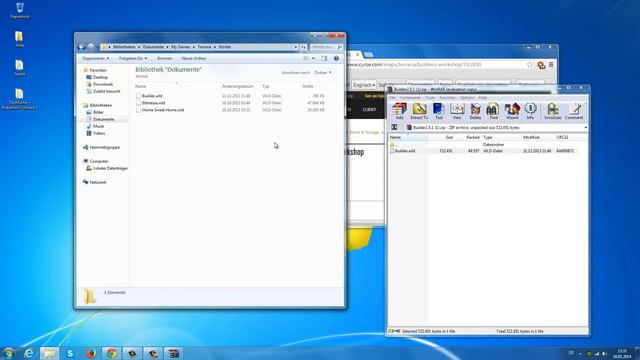The width and height of the screenshot is (640, 360).
Task: Tick the checkbox of the second .wld file
Action: pos(138,103)
